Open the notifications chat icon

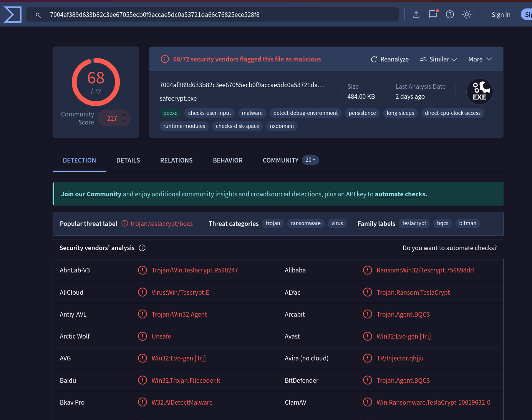[x=433, y=15]
